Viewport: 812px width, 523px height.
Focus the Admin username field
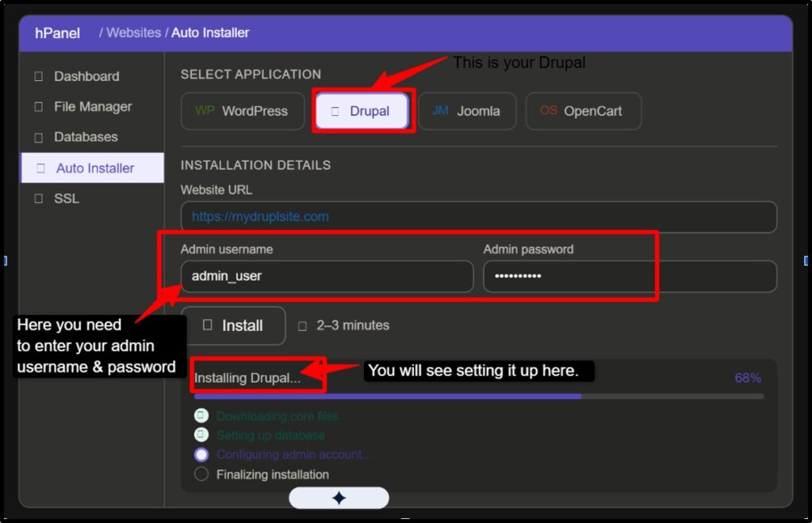click(x=327, y=276)
